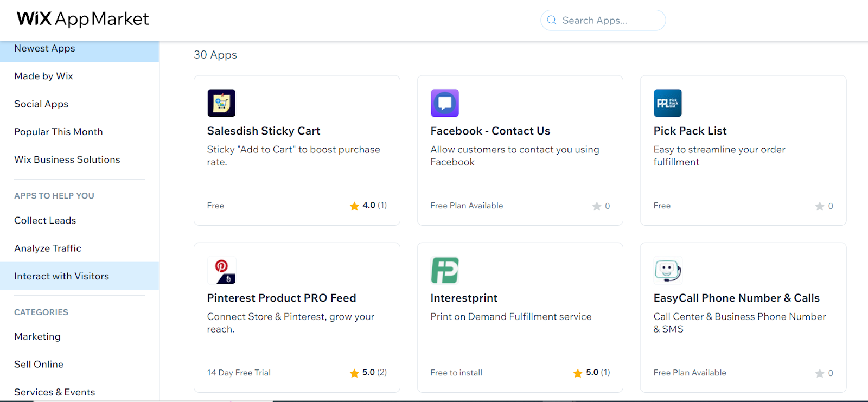Open Made by Wix section
Viewport: 868px width, 402px height.
coord(43,76)
